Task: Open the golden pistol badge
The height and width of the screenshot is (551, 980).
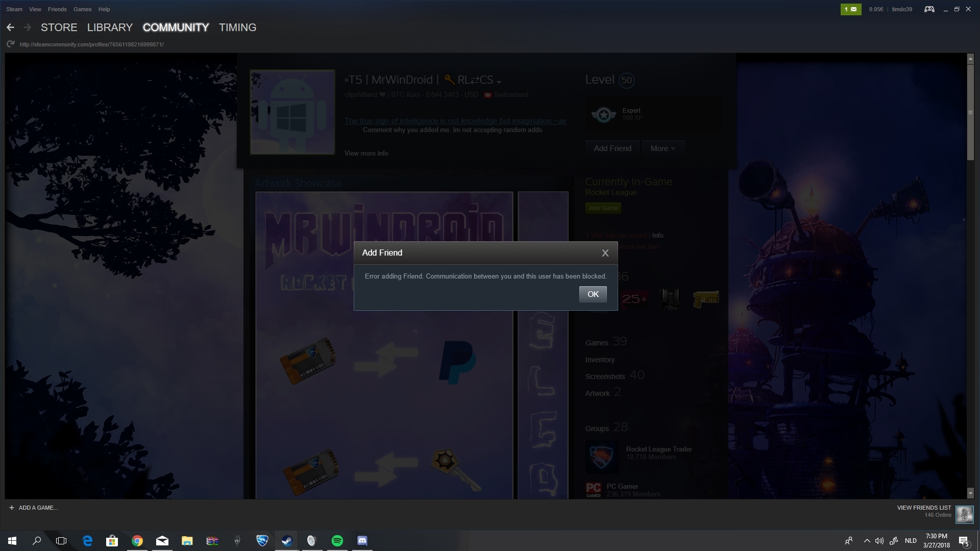Action: 706,299
